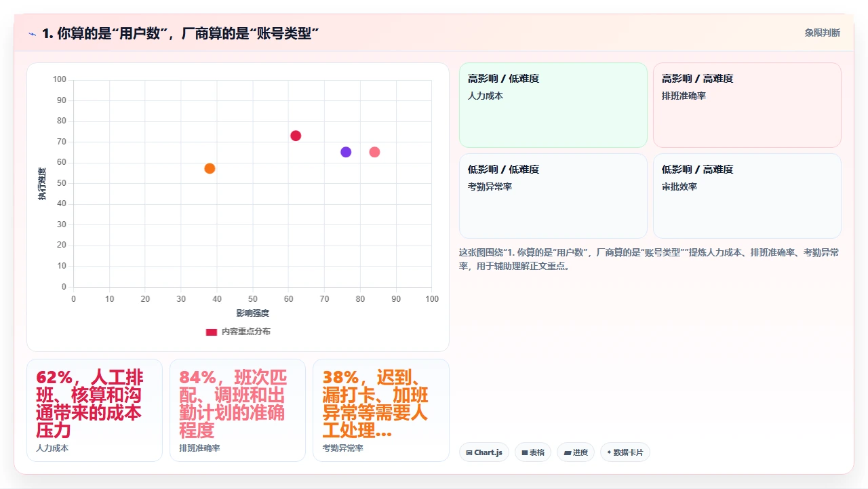
Task: Click 排班准确率 text in the pink quadrant card
Action: click(684, 96)
